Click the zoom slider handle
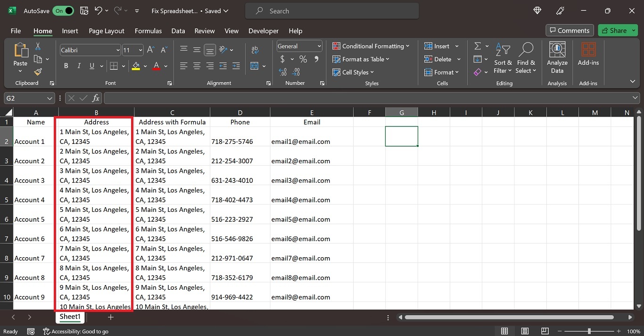 589,331
